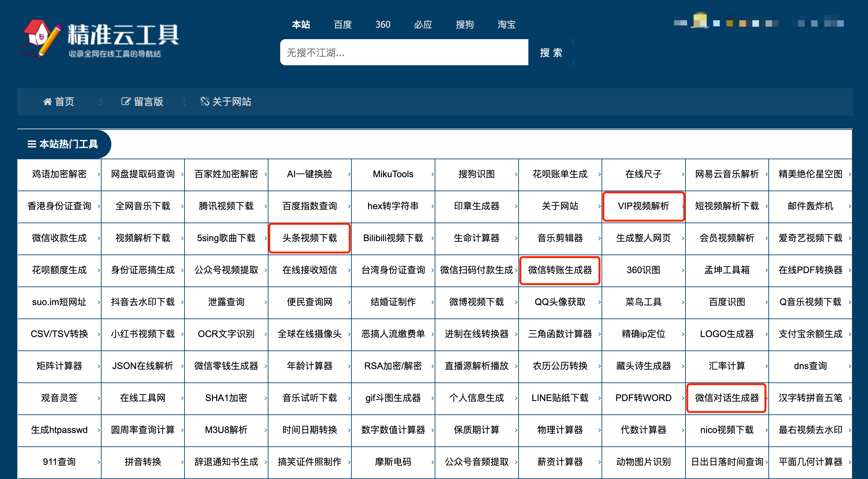The height and width of the screenshot is (479, 868).
Task: Open 小红书视频下载
Action: [x=142, y=334]
